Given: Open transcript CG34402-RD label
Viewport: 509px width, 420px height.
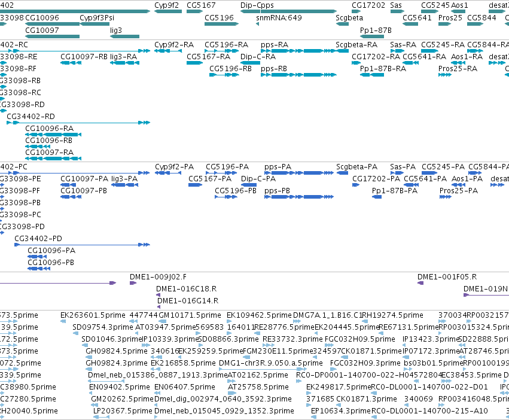Looking at the screenshot, I should pyautogui.click(x=31, y=117).
